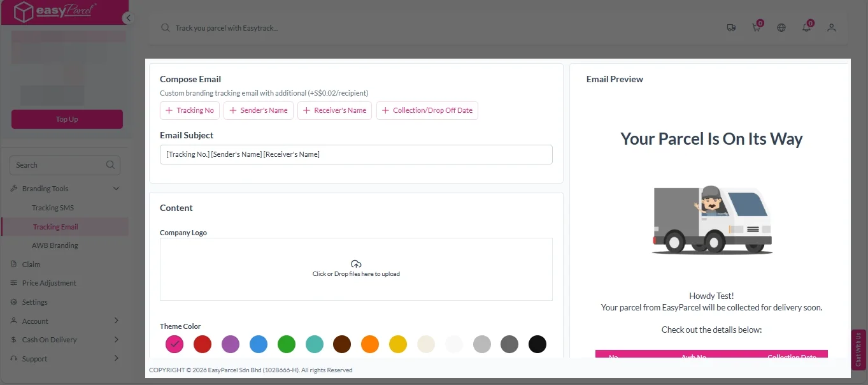Select the pink theme color swatch
Screen dimensions: 868x385
[174, 344]
